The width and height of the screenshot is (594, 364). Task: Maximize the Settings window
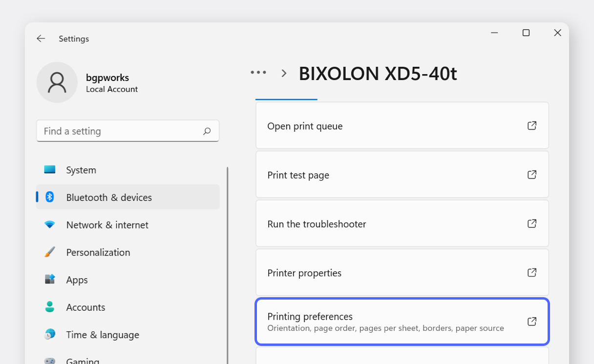[x=526, y=33]
